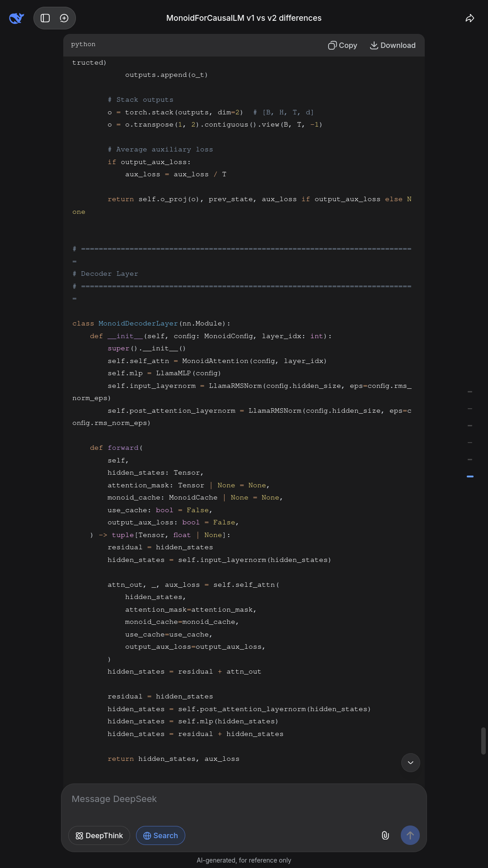The image size is (488, 868).
Task: Start a new chat via the plus bubble icon
Action: 64,18
